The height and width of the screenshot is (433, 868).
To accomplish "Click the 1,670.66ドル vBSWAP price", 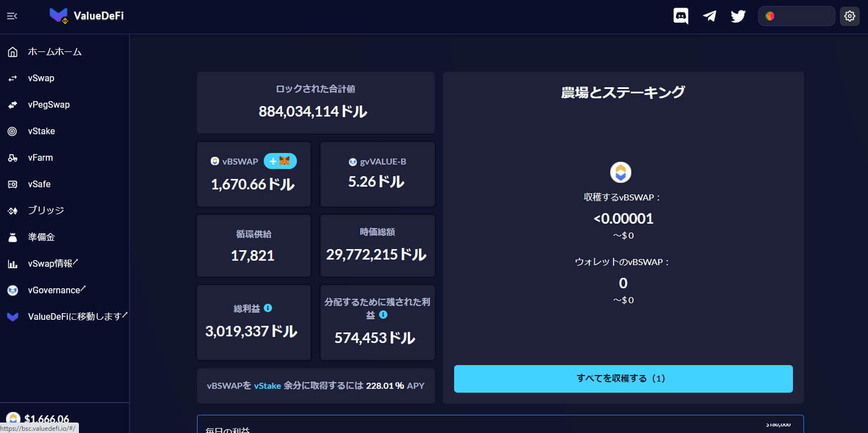I will point(253,184).
